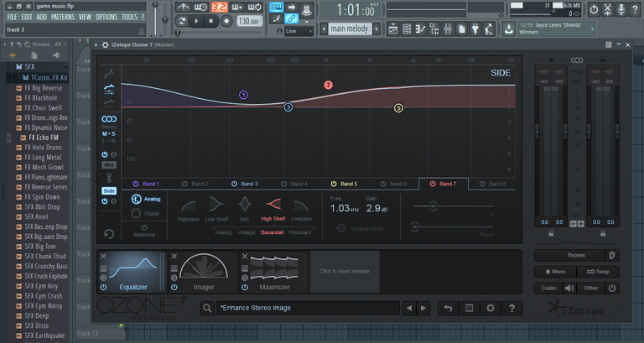Open Ozone settings gear icon
Screen dimensions: 644x343
tap(491, 308)
